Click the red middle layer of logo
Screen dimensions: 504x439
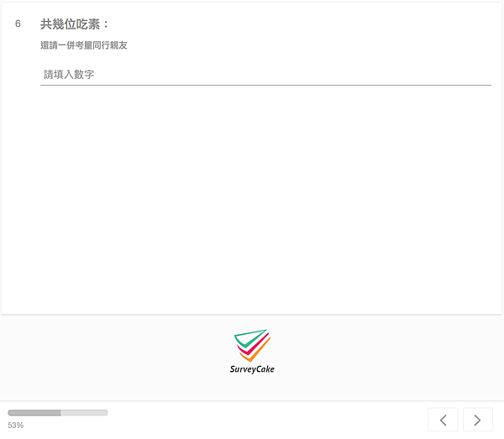pos(254,346)
